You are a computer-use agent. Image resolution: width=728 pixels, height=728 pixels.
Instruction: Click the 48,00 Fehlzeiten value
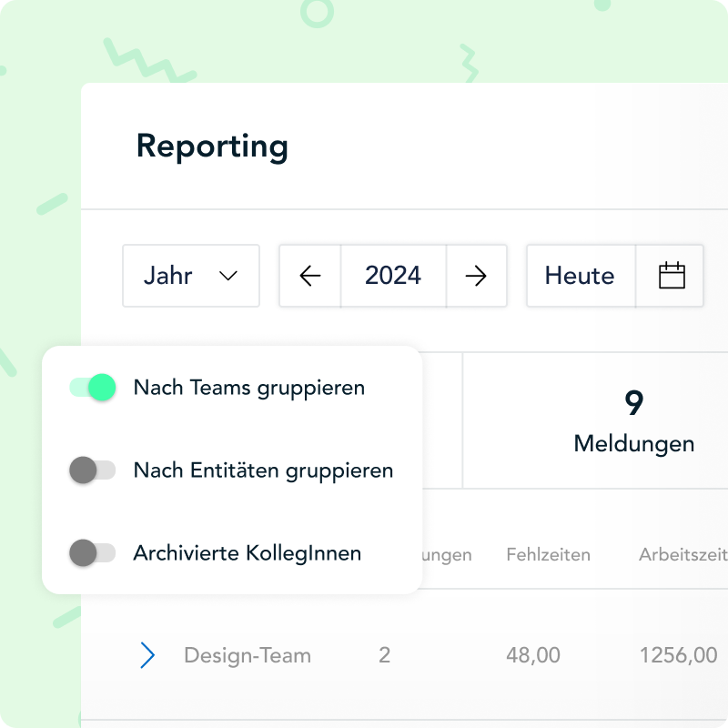533,655
